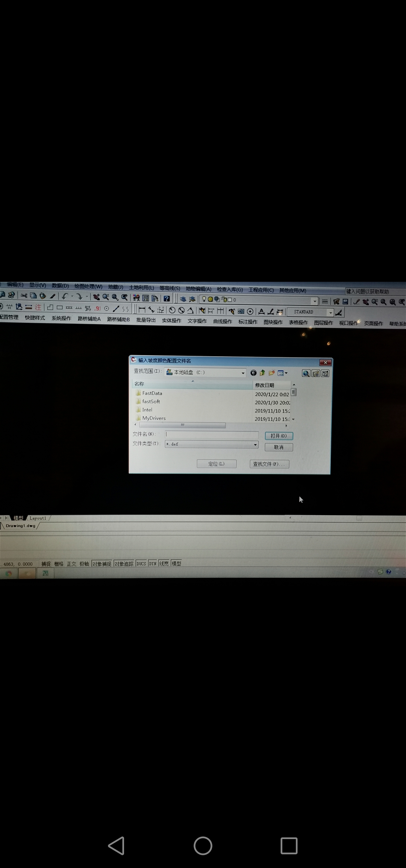Screen dimensions: 406x868
Task: Click the back arrow in file dialog
Action: click(253, 373)
